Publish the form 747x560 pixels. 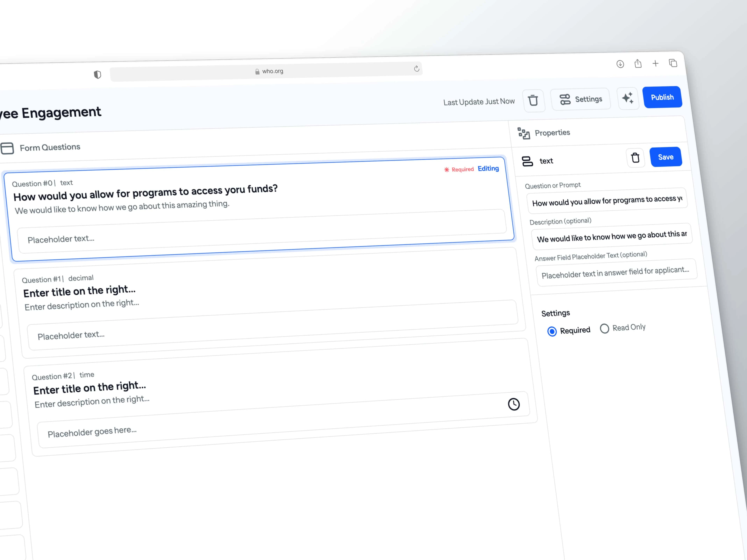[662, 97]
